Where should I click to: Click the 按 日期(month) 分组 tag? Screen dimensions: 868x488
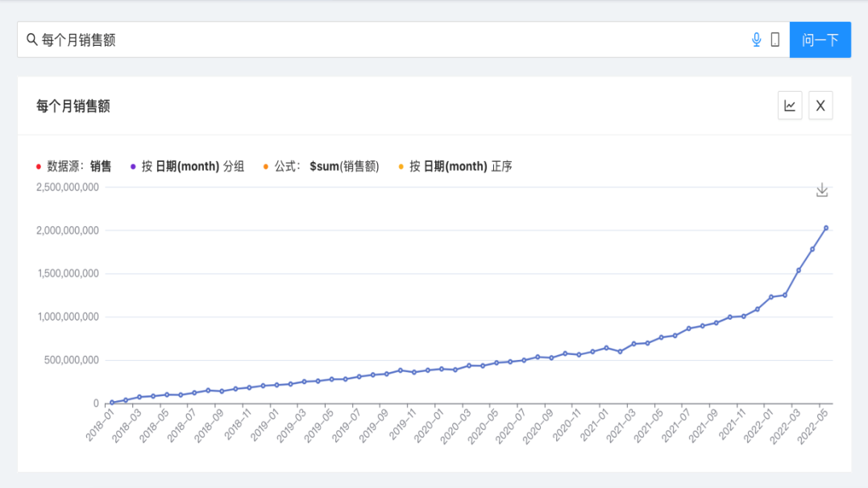187,167
